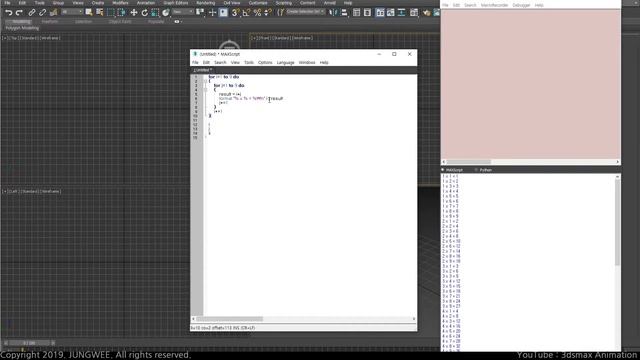The height and width of the screenshot is (360, 640).
Task: Toggle the Ribbon display icon
Action: [x=380, y=13]
